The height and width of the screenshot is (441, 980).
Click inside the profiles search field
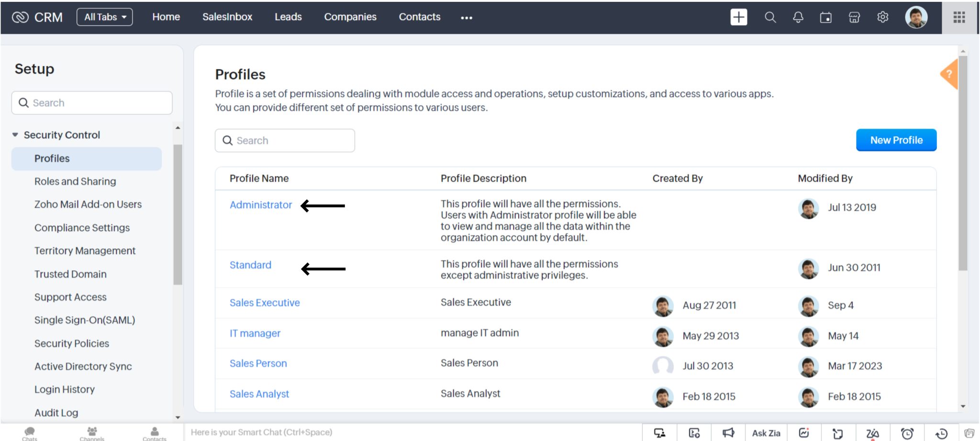click(x=284, y=140)
